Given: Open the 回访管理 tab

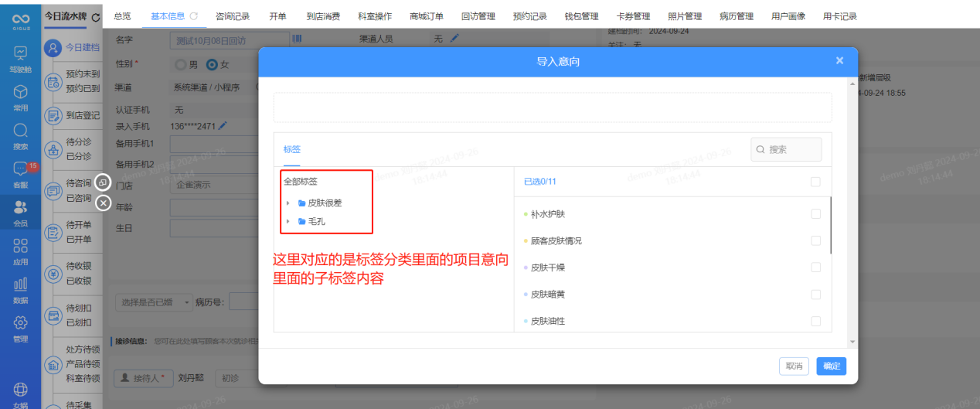Looking at the screenshot, I should click(x=478, y=16).
